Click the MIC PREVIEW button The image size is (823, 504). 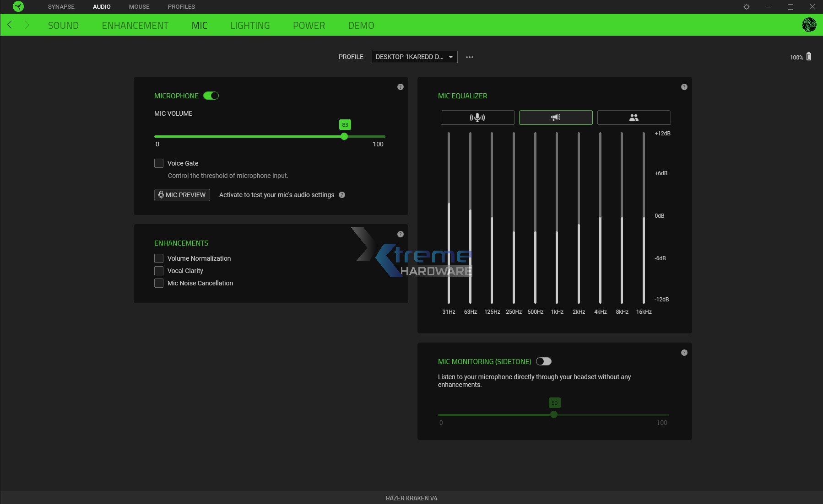(x=182, y=195)
